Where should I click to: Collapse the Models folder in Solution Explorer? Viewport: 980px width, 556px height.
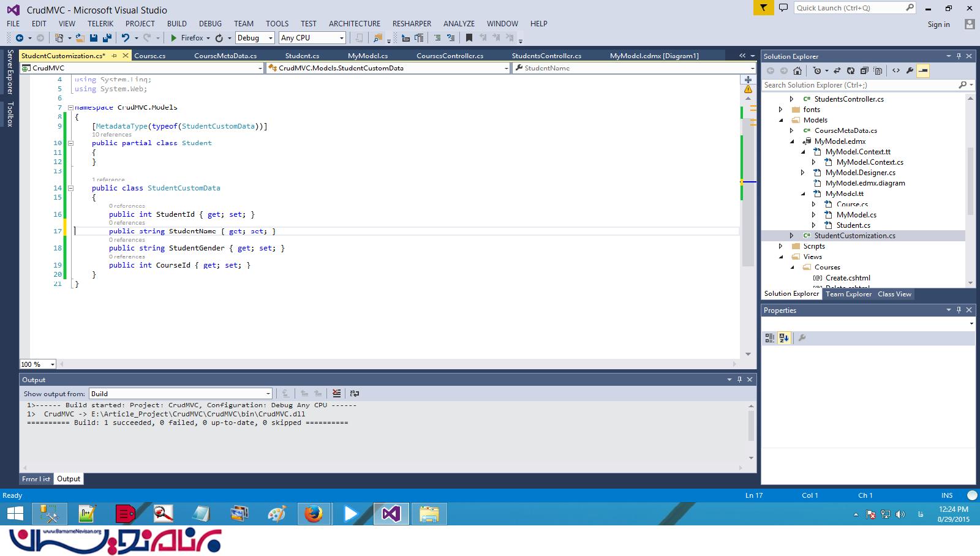point(781,121)
